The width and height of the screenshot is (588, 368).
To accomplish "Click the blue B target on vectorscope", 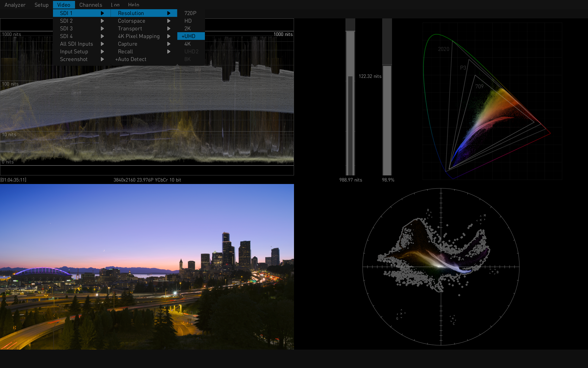I will (x=492, y=272).
